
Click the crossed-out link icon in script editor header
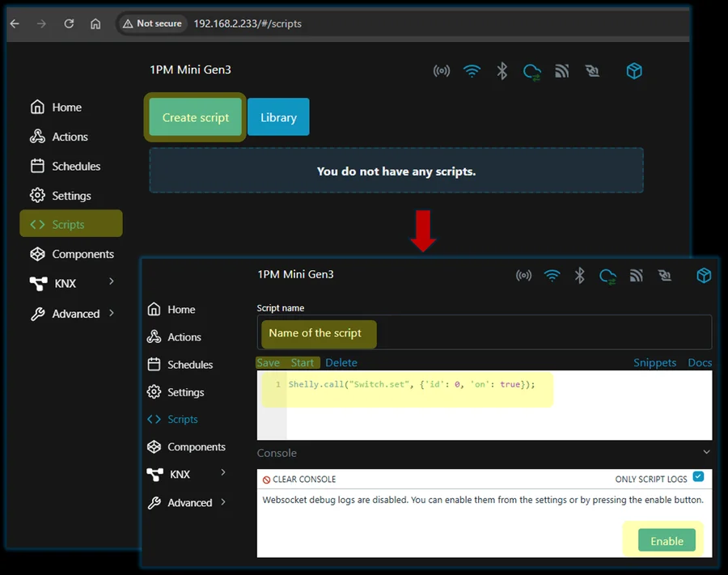tap(664, 276)
